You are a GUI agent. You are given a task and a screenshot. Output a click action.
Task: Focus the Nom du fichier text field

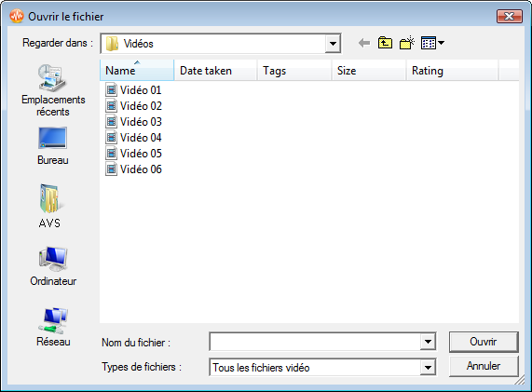click(x=315, y=342)
